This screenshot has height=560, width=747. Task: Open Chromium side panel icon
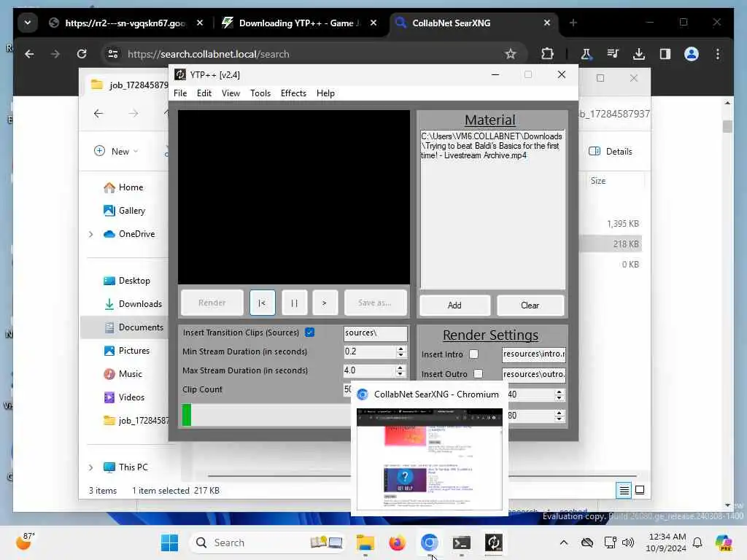[665, 54]
